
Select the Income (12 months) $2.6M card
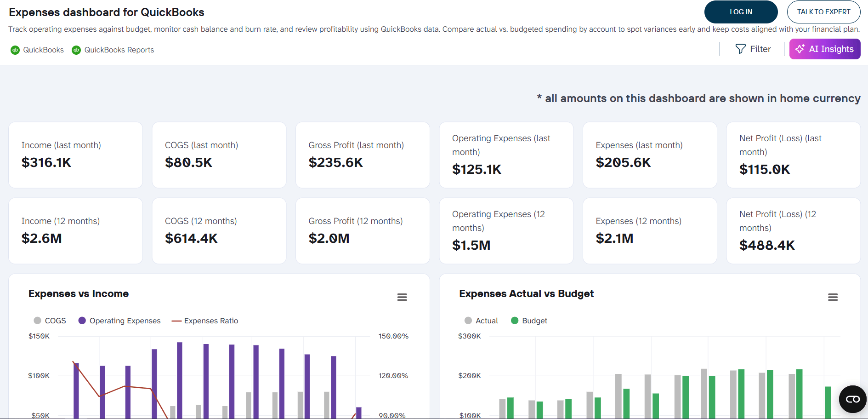76,231
